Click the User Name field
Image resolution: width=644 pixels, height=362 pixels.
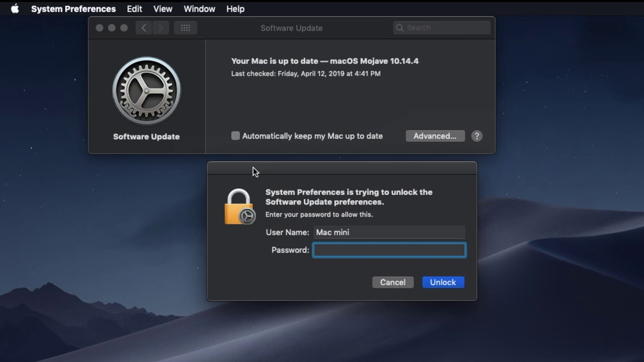coord(389,232)
